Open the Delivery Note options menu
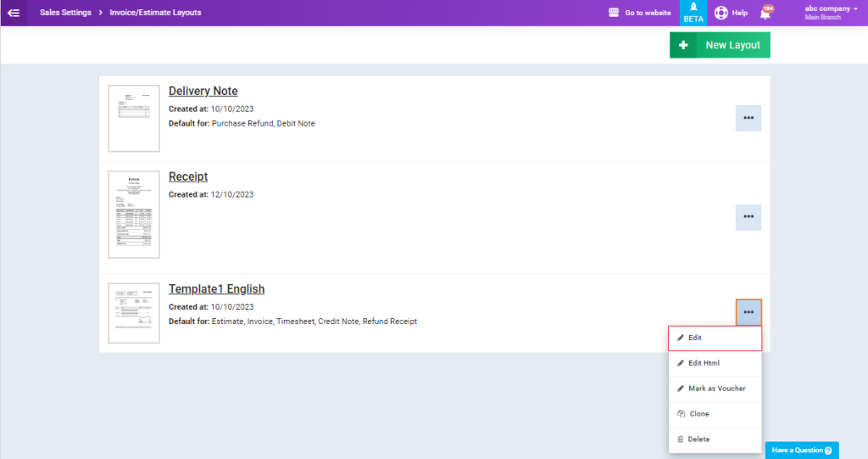This screenshot has width=868, height=459. [x=748, y=118]
